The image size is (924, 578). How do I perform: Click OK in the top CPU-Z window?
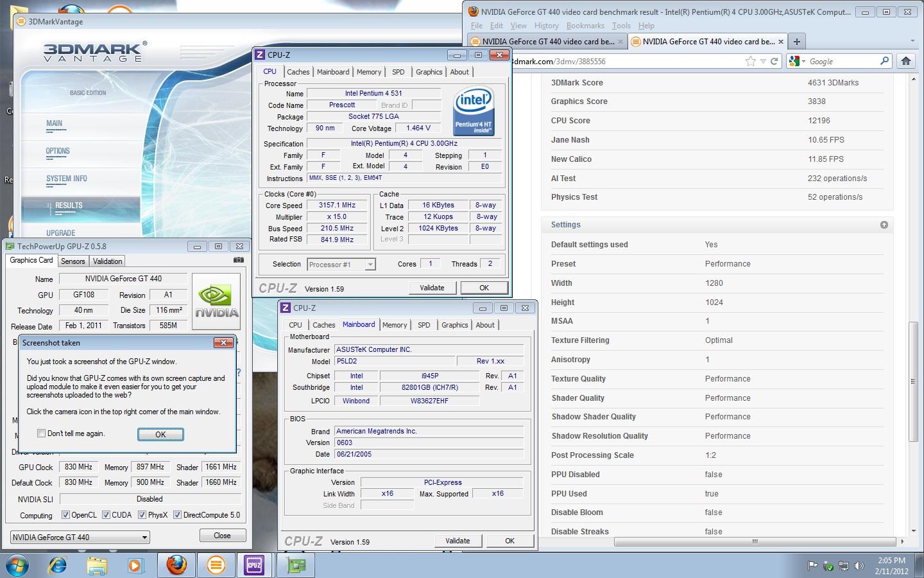tap(484, 288)
